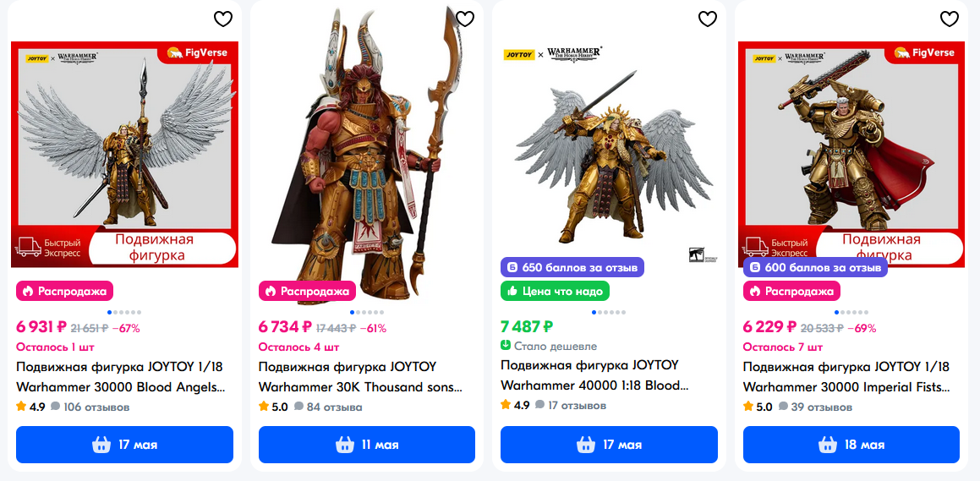Open the Thousand Sons figure image

(367, 155)
